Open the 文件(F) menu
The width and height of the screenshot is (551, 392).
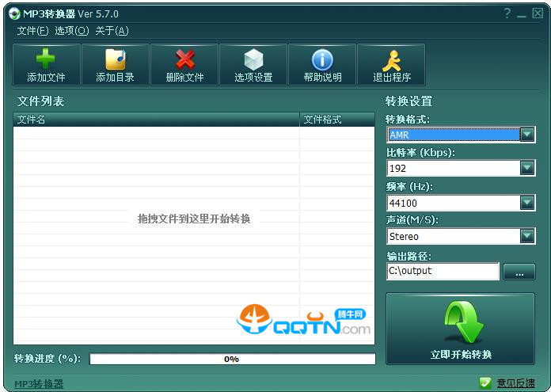click(x=32, y=31)
